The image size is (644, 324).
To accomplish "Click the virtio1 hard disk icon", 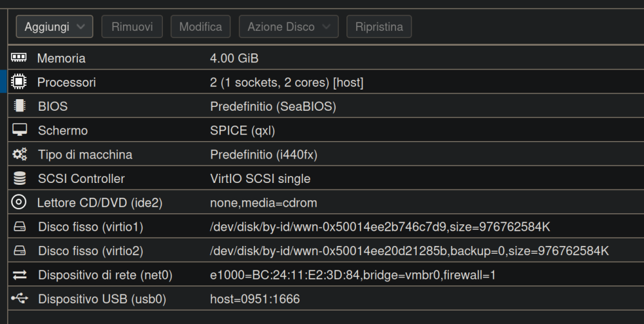I will pos(20,226).
